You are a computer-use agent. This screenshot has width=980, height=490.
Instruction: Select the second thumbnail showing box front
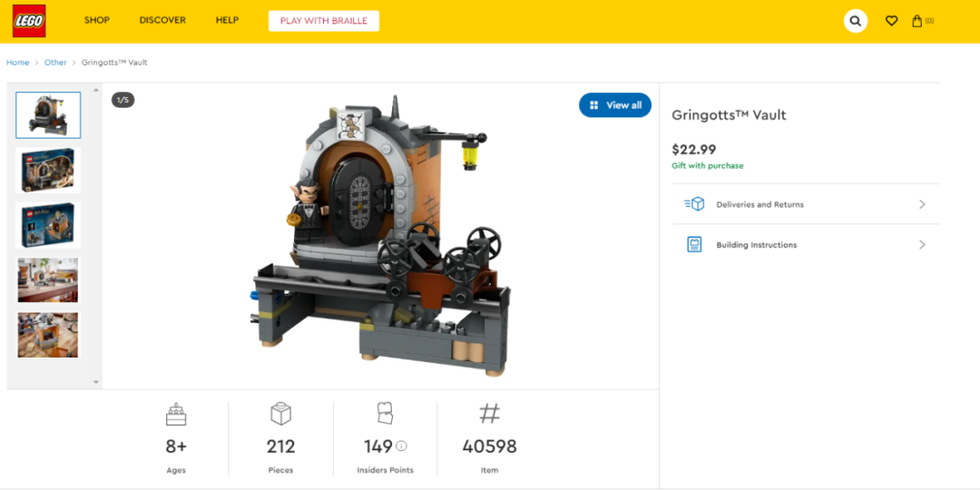pyautogui.click(x=48, y=170)
